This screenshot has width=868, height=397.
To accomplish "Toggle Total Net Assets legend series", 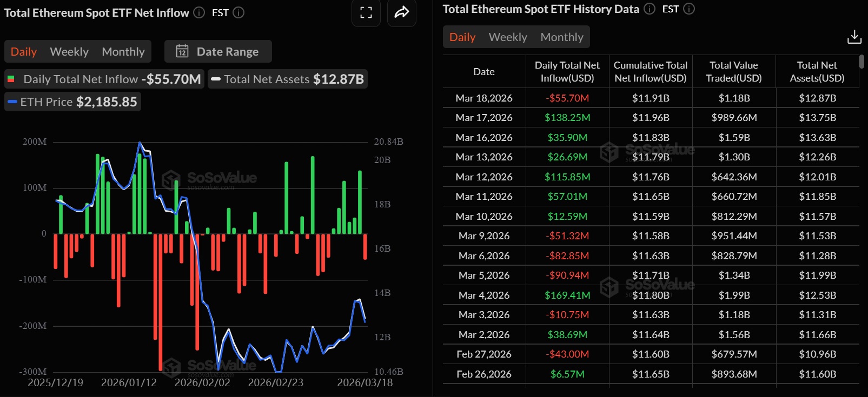I will click(x=288, y=79).
